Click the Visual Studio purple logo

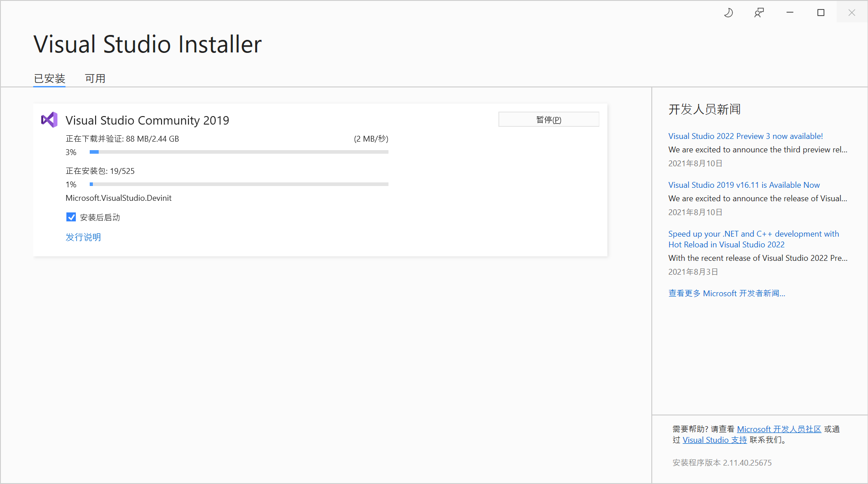49,120
